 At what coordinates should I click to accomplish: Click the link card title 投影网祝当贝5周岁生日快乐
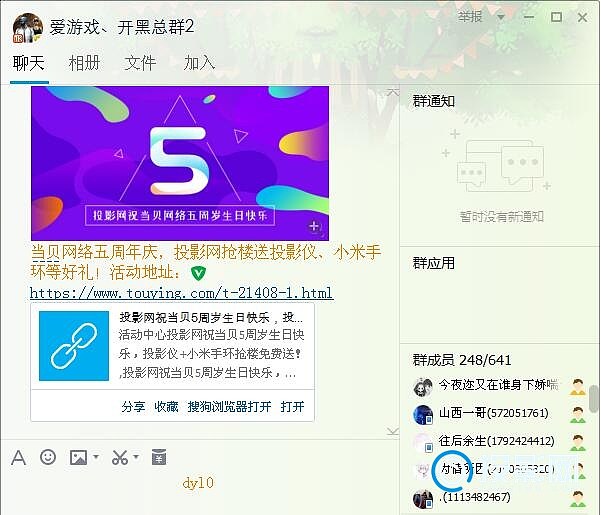point(211,318)
